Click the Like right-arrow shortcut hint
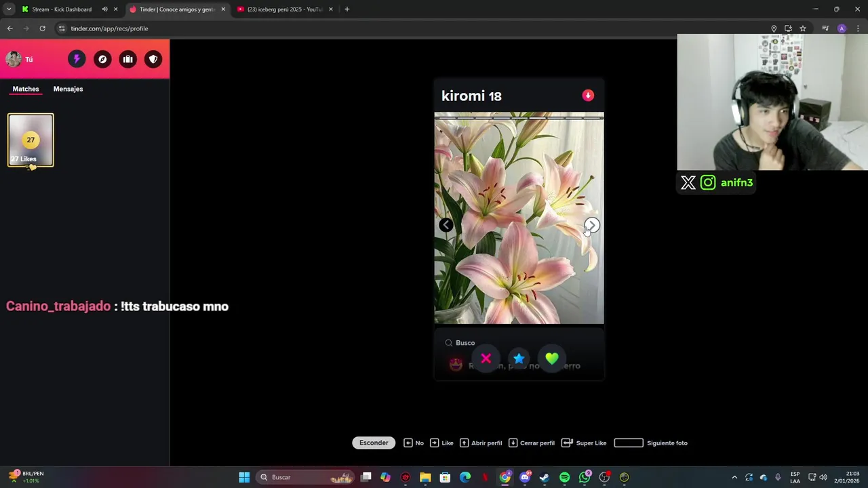The height and width of the screenshot is (488, 868). click(442, 443)
